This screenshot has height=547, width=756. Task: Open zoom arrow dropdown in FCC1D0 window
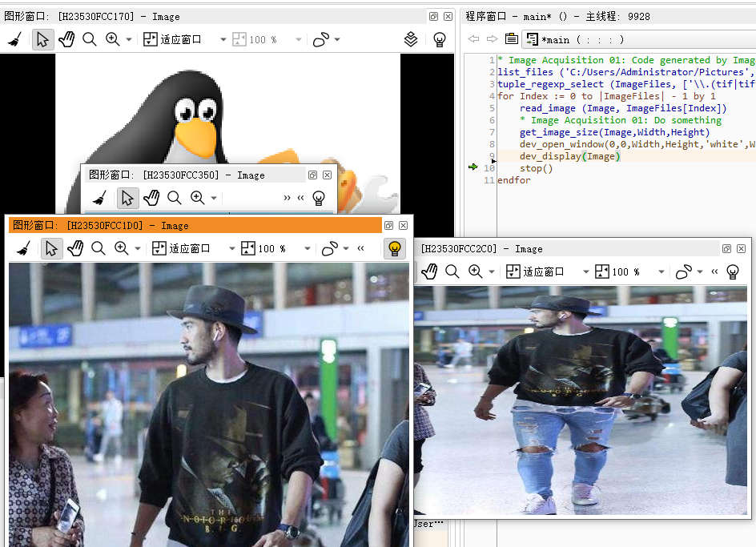[138, 248]
